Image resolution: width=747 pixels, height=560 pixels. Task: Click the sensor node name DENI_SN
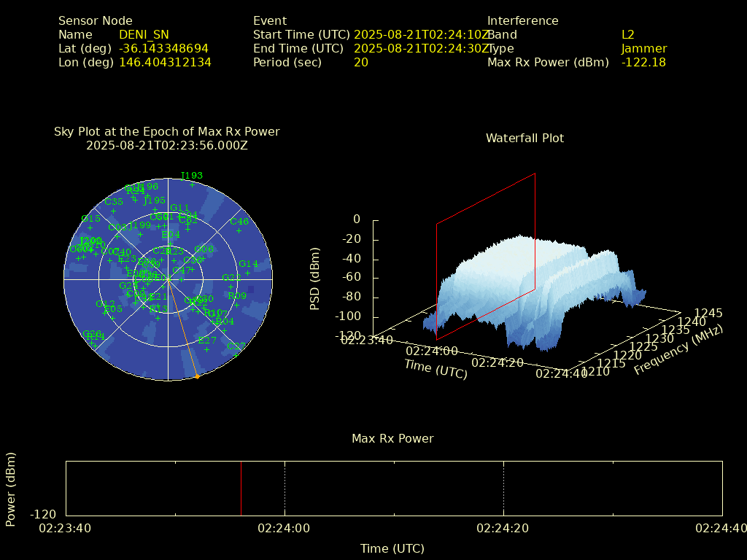tap(144, 34)
